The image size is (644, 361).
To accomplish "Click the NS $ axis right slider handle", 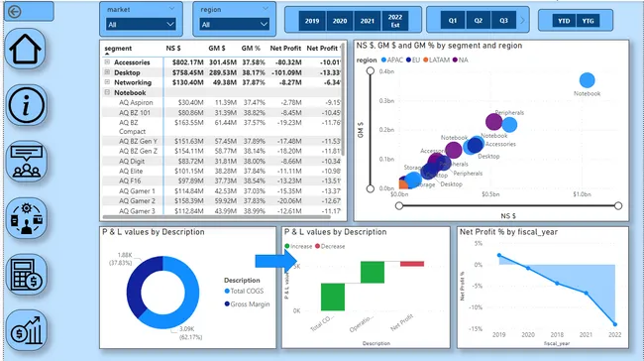I will tap(618, 205).
